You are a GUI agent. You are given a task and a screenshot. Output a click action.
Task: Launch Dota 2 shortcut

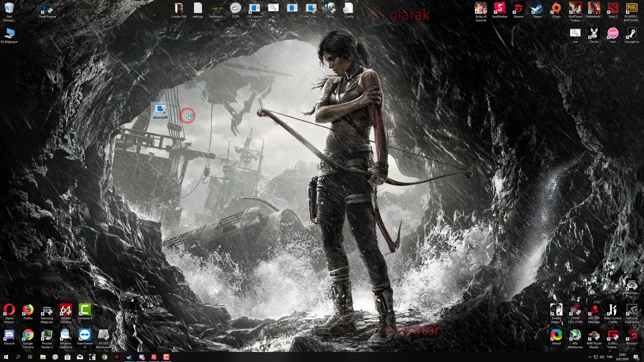613,11
